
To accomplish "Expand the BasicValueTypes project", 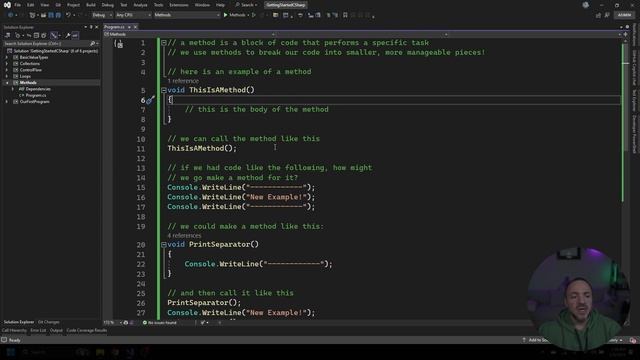I will click(x=7, y=58).
